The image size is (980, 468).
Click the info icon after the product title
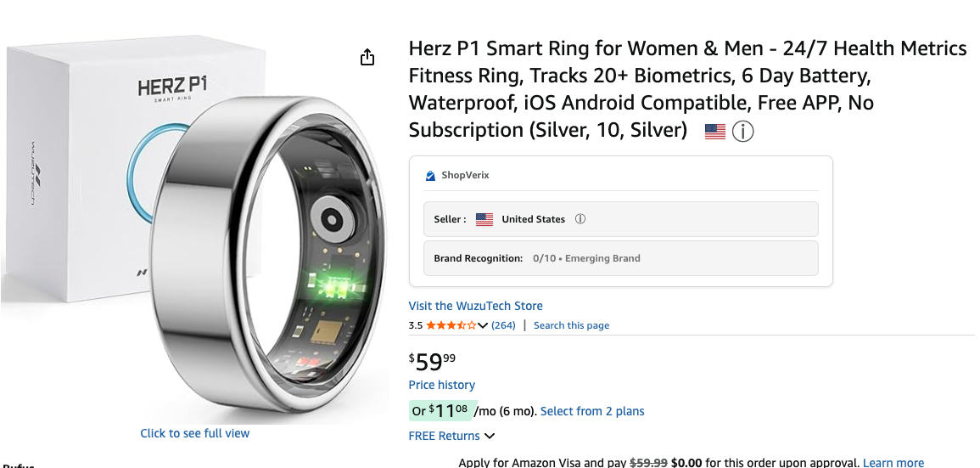pyautogui.click(x=742, y=132)
